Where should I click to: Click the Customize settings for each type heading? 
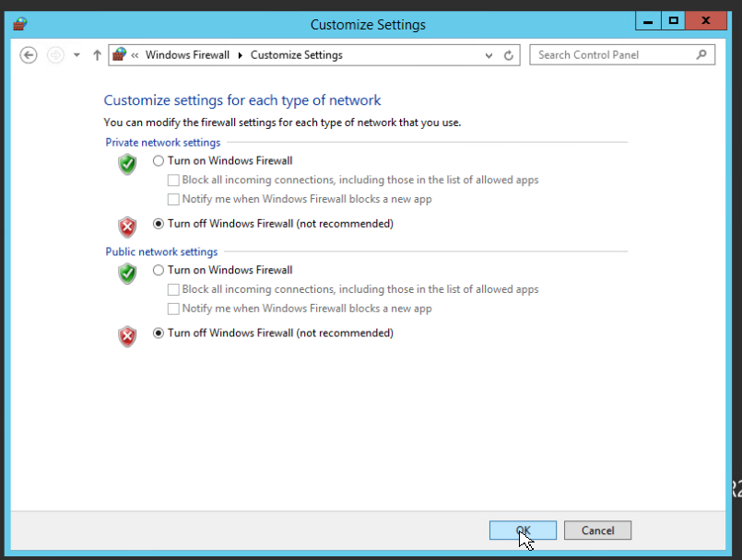click(242, 100)
